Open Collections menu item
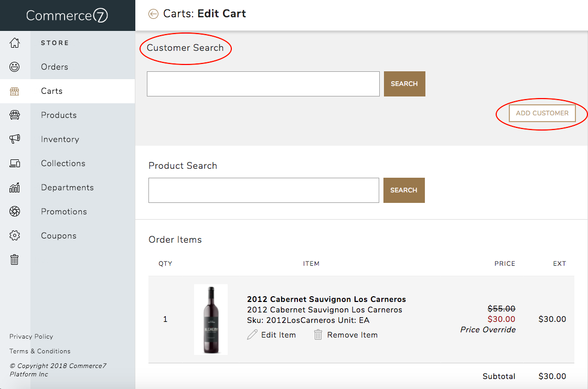This screenshot has height=389, width=588. 63,164
